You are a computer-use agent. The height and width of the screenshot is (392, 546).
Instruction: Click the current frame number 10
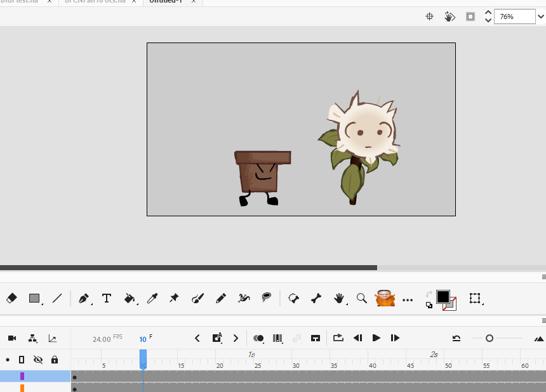[x=143, y=339]
